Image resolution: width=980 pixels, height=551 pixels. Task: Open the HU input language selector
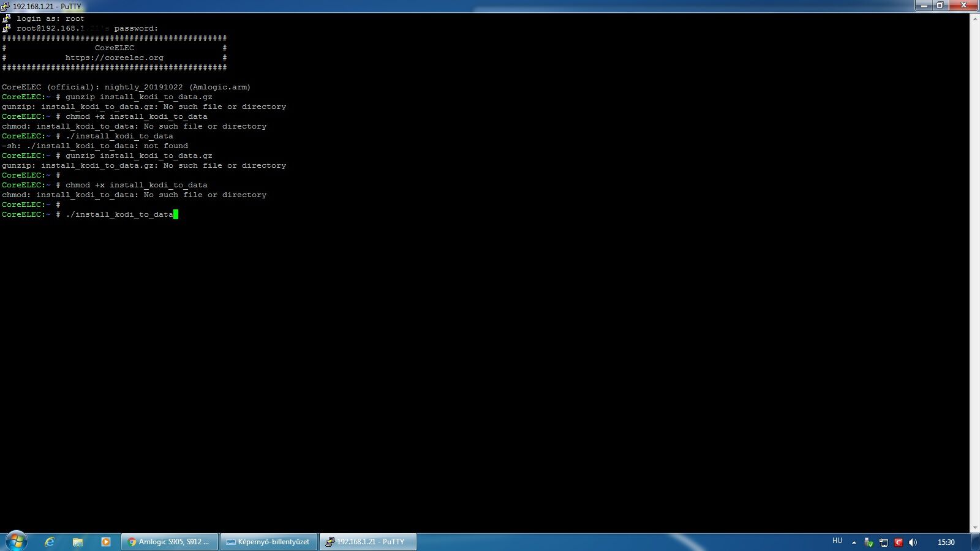(837, 541)
